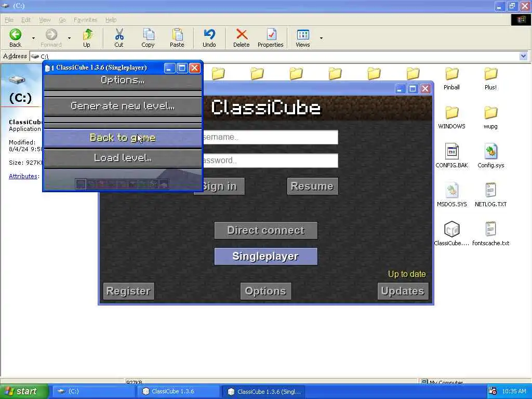Click Back to game
532x399 pixels.
pyautogui.click(x=123, y=138)
